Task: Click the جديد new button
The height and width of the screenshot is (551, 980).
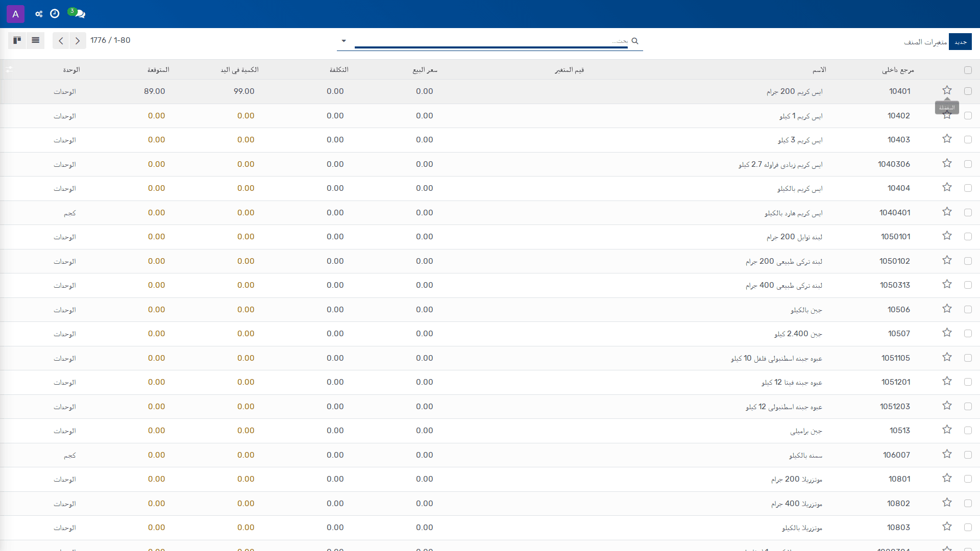Action: (960, 42)
